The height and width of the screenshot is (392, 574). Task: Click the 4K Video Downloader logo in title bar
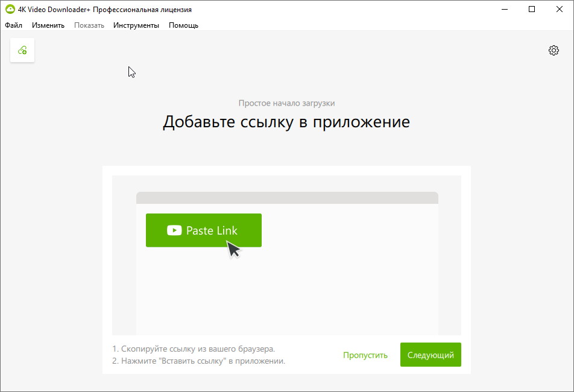pyautogui.click(x=10, y=9)
